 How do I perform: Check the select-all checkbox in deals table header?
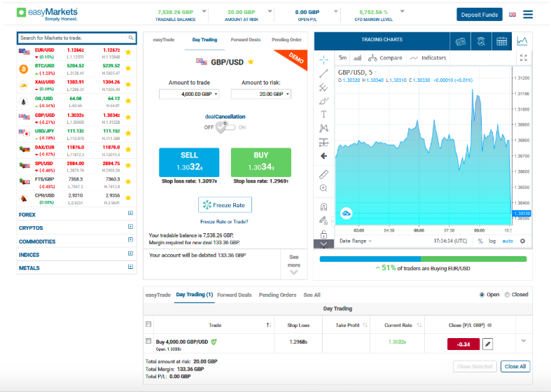148,324
